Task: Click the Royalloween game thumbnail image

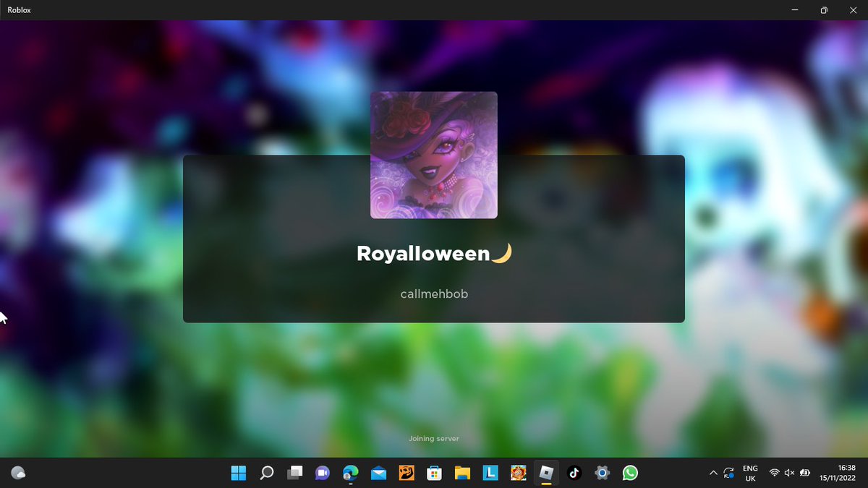Action: 434,155
